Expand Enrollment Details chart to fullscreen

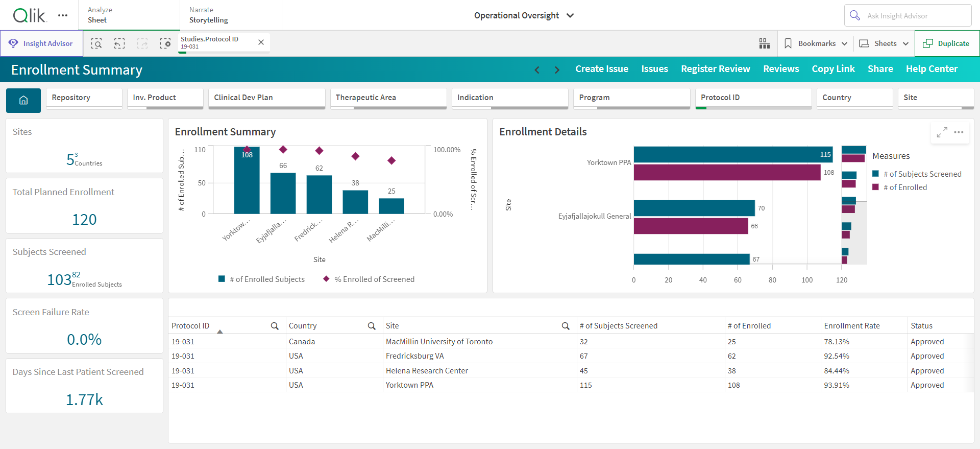[x=942, y=132]
